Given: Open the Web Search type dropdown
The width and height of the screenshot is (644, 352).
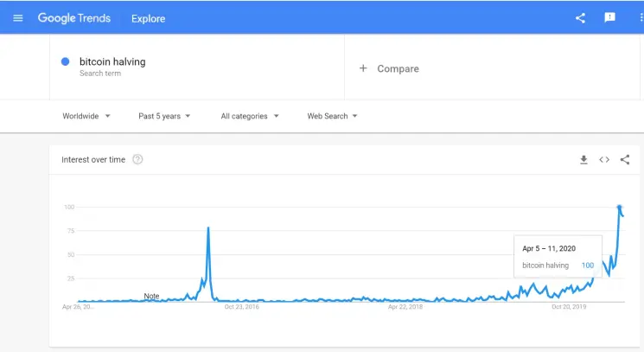Looking at the screenshot, I should 332,116.
